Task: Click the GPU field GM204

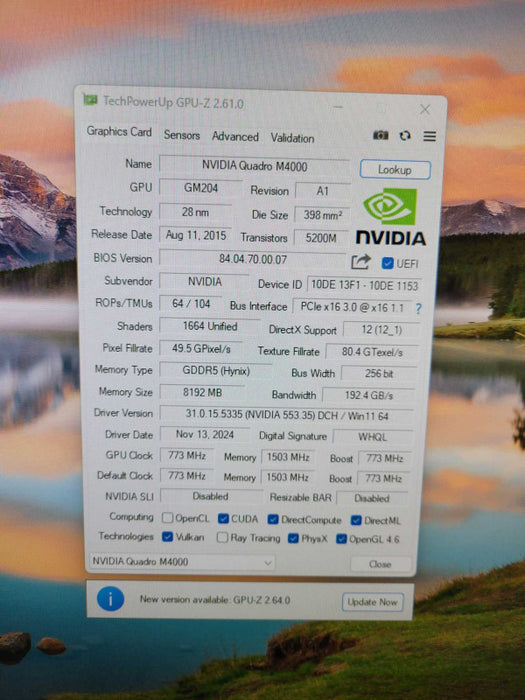Action: [x=201, y=188]
